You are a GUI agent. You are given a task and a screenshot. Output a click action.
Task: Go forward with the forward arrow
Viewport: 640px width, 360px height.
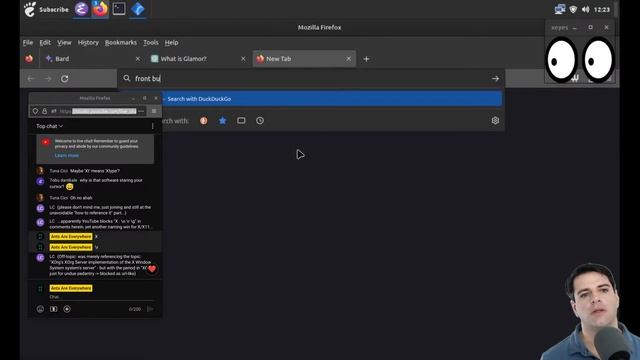pyautogui.click(x=48, y=78)
